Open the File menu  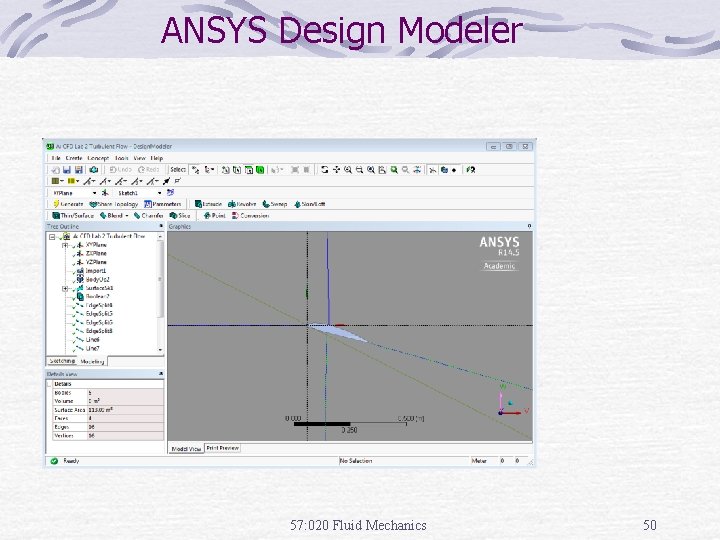click(x=56, y=158)
